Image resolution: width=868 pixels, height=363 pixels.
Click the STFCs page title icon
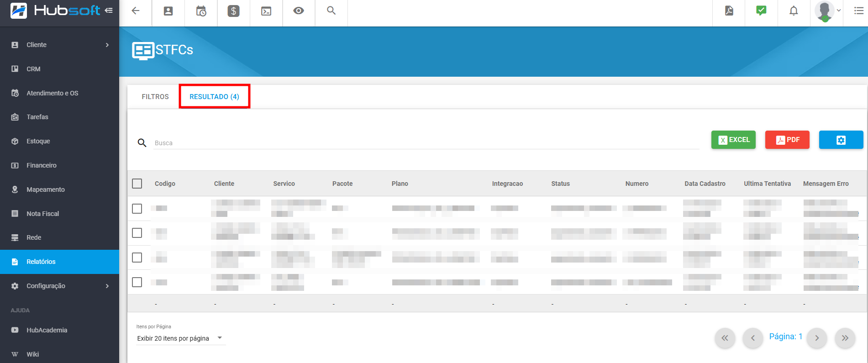click(143, 51)
